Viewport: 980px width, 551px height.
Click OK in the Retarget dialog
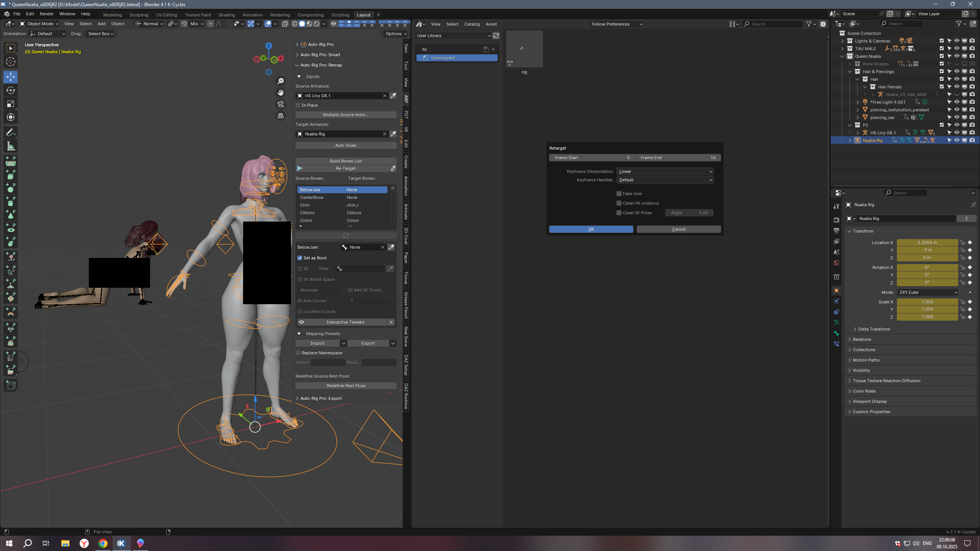pyautogui.click(x=591, y=229)
